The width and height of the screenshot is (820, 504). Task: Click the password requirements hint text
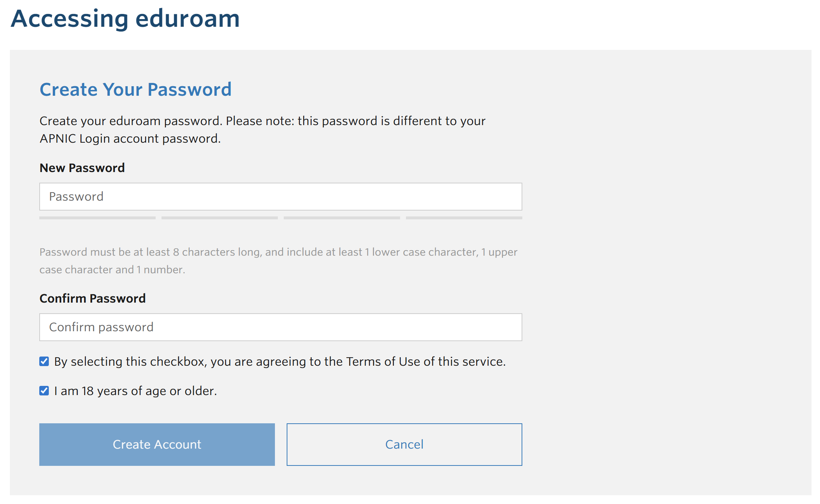pos(278,260)
